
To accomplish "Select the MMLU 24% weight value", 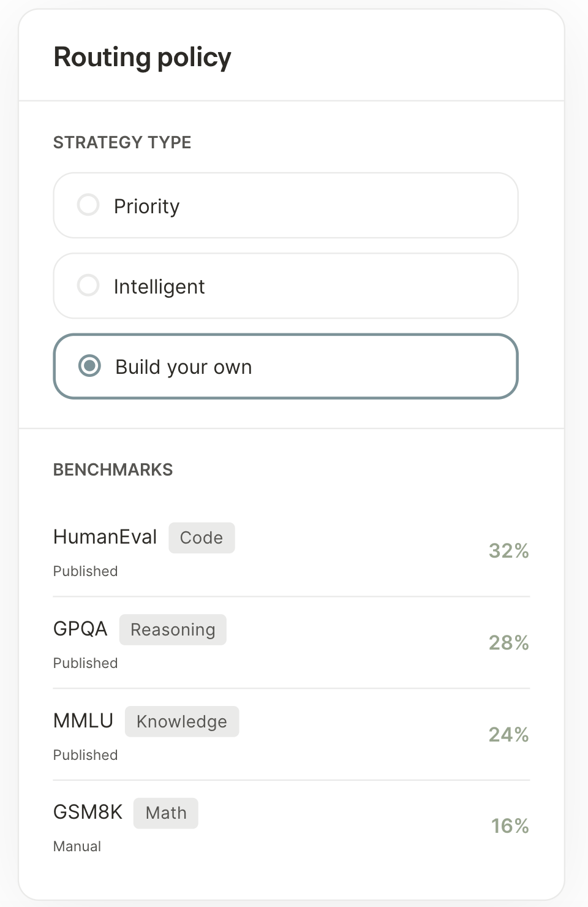I will click(509, 734).
